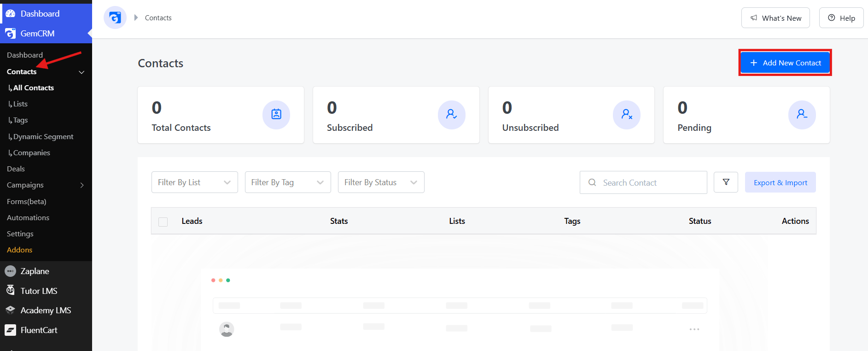Open the Filter By Status dropdown
868x351 pixels.
pyautogui.click(x=381, y=182)
